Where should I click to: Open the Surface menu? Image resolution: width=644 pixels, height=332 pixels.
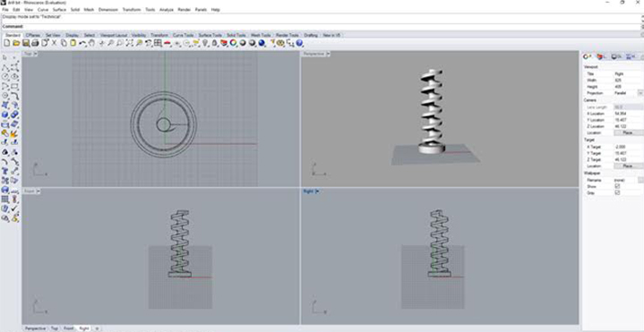[59, 10]
